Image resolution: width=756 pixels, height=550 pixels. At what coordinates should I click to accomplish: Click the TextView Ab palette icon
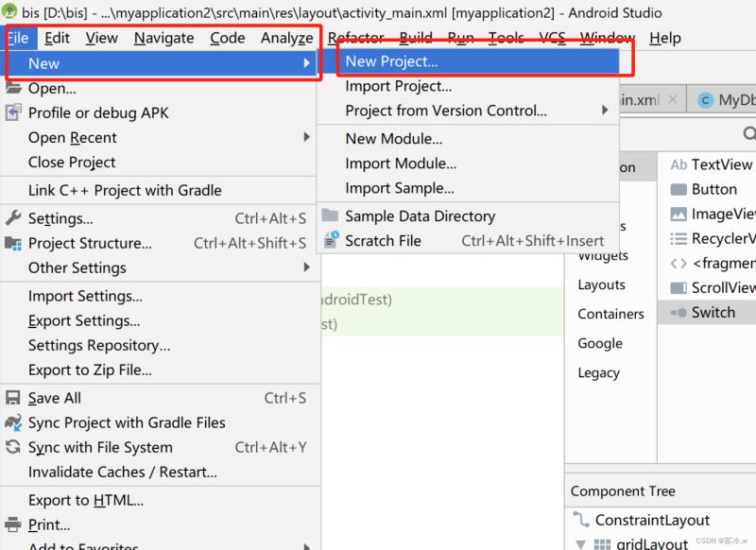(x=679, y=164)
